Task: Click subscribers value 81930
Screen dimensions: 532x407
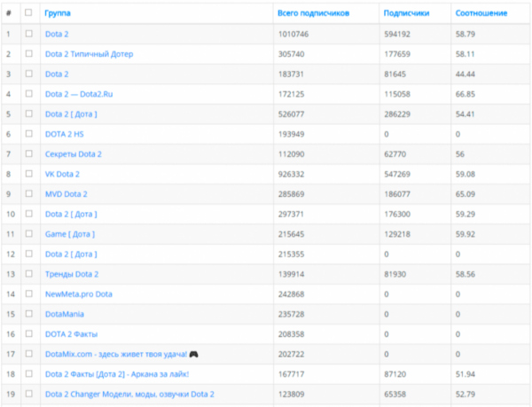Action: click(395, 274)
